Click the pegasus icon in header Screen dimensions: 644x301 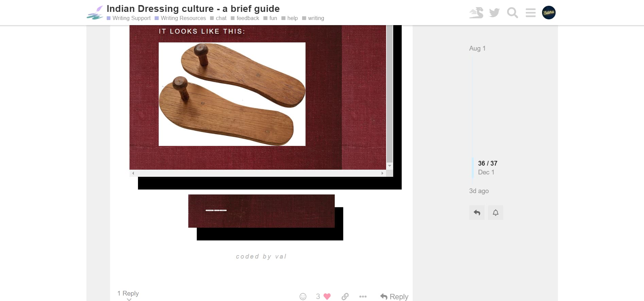[476, 13]
